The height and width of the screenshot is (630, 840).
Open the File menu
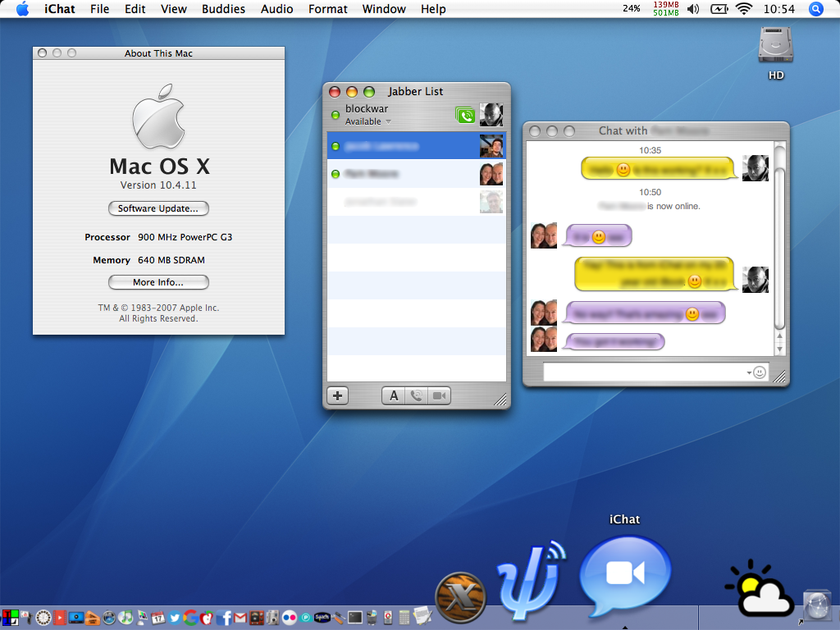coord(99,9)
